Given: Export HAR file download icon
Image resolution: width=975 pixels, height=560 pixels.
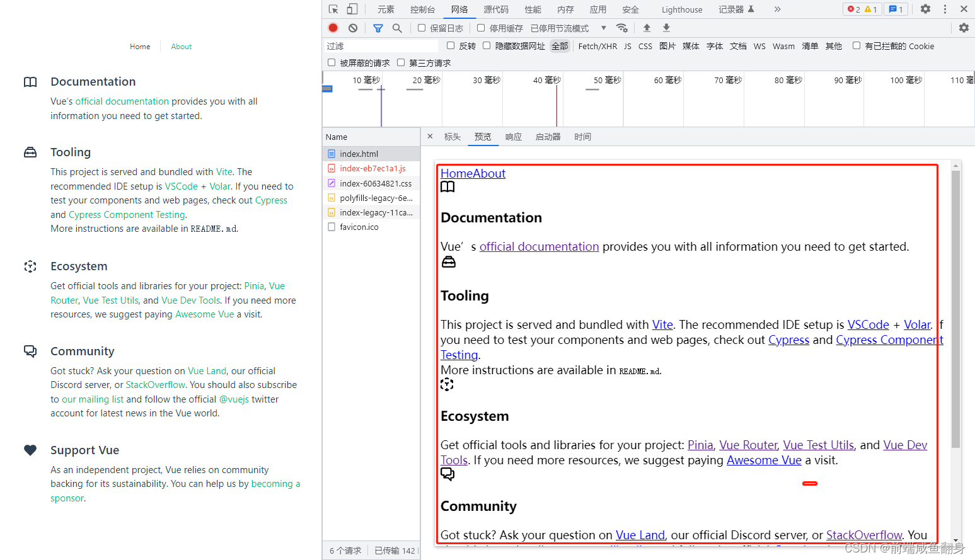Looking at the screenshot, I should click(666, 28).
